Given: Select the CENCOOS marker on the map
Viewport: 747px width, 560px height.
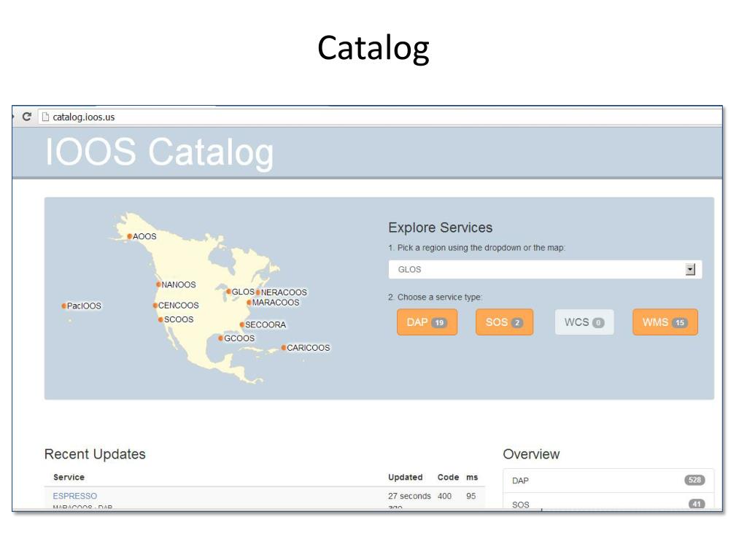Looking at the screenshot, I should (x=155, y=306).
